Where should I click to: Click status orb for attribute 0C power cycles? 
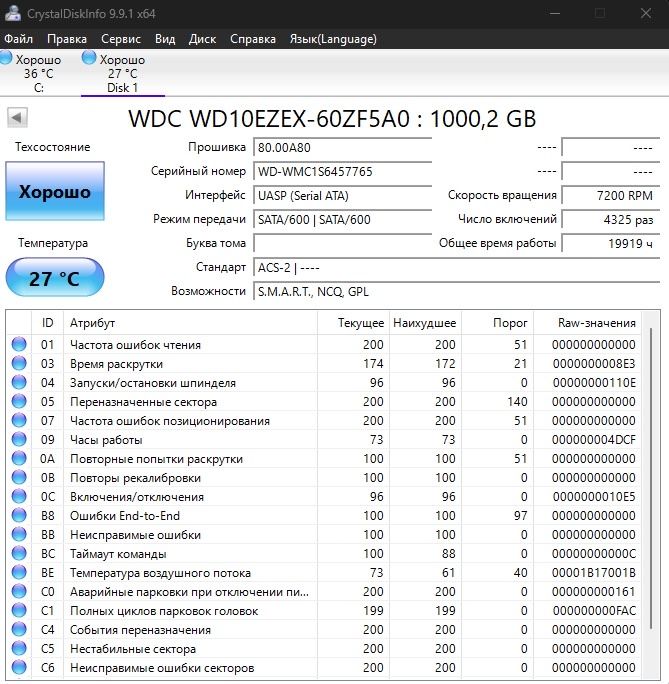(19, 496)
